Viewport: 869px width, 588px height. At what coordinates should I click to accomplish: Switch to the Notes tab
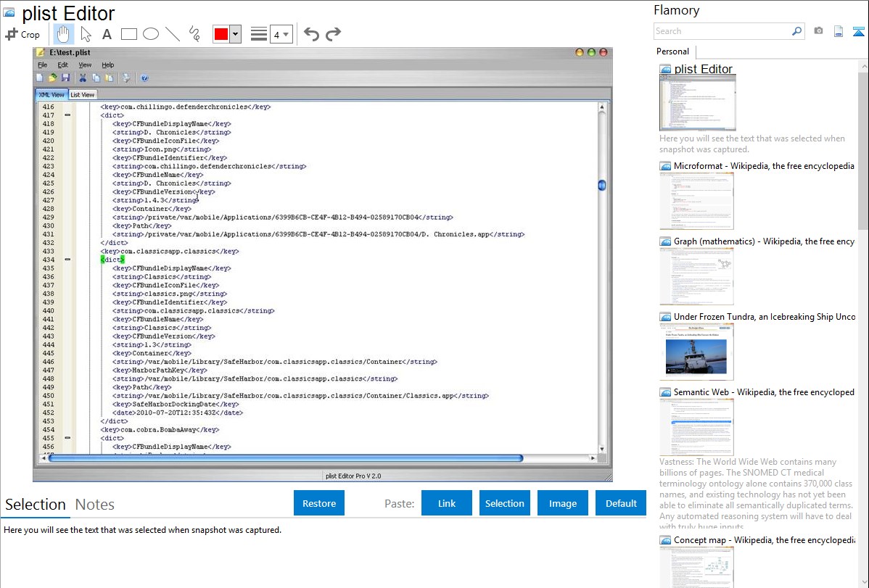(x=94, y=505)
